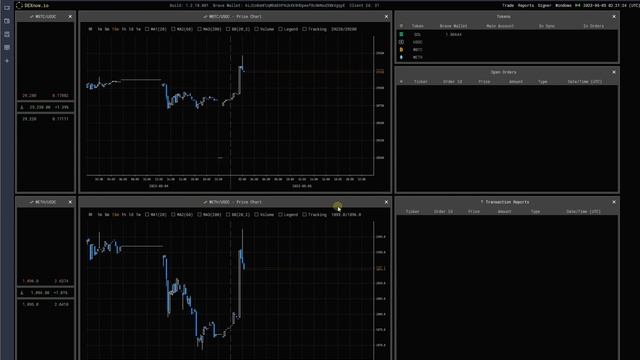Click the third icon in the left sidebar
The height and width of the screenshot is (360, 640).
coord(7,34)
